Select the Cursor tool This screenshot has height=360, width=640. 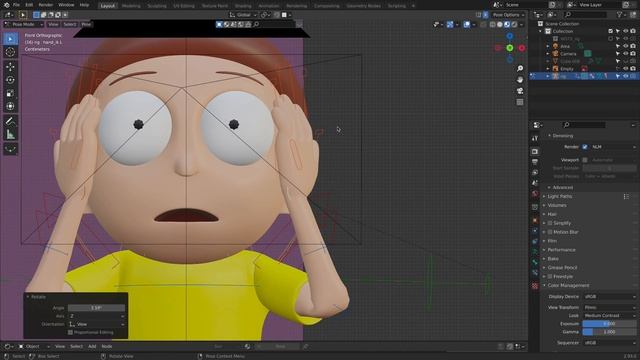pos(10,52)
